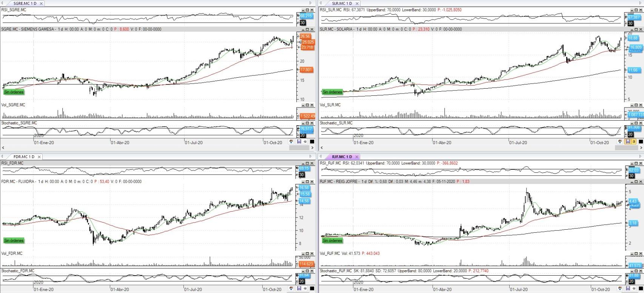Click the SGRE chart horizontal scrollbar thumb
Image resolution: width=644 pixels, height=293 pixels.
pyautogui.click(x=299, y=148)
